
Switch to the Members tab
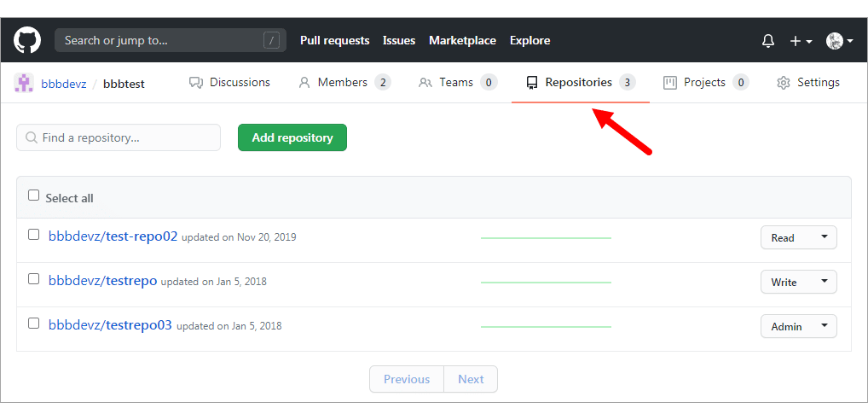coord(344,83)
